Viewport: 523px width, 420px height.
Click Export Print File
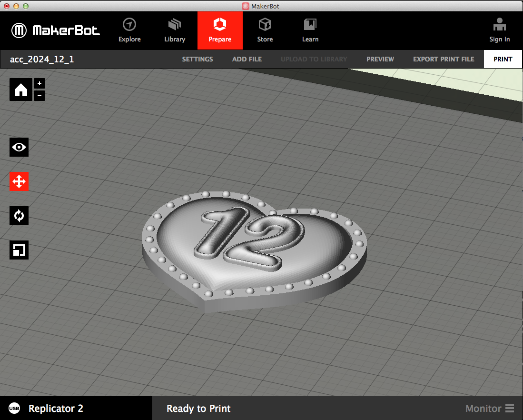tap(444, 59)
